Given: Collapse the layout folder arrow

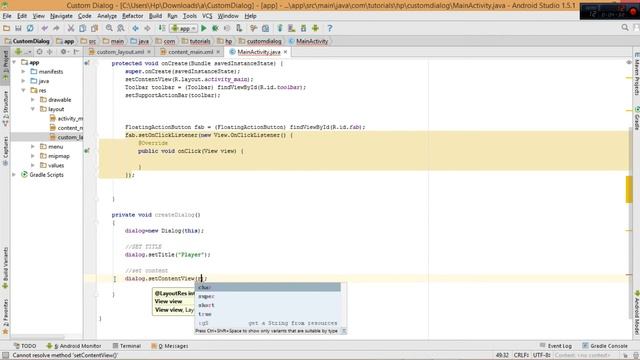Looking at the screenshot, I should [x=33, y=109].
